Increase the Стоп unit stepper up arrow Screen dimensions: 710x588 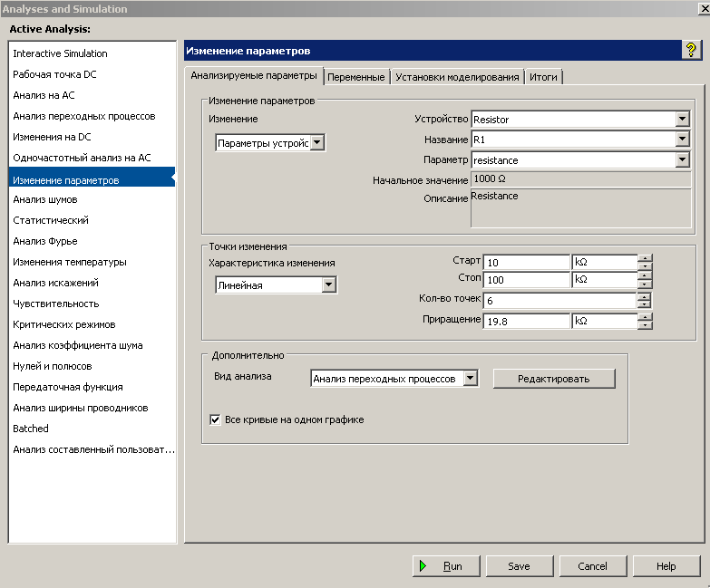click(645, 276)
